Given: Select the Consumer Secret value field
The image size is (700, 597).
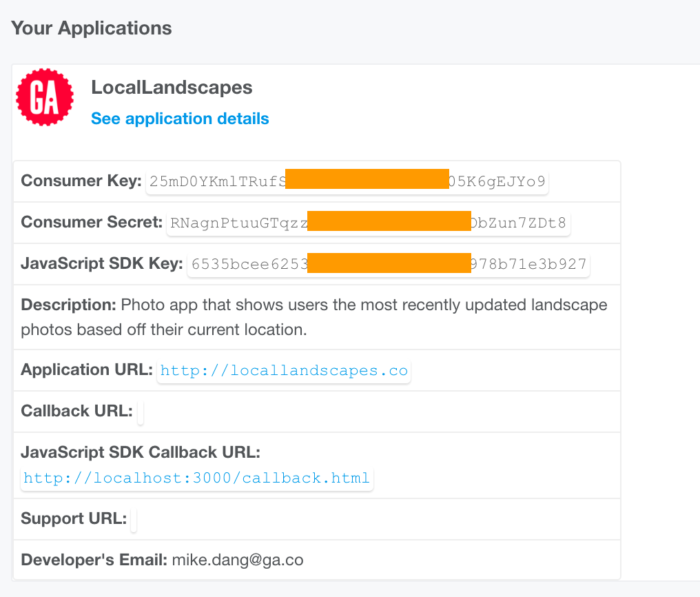Looking at the screenshot, I should point(369,223).
